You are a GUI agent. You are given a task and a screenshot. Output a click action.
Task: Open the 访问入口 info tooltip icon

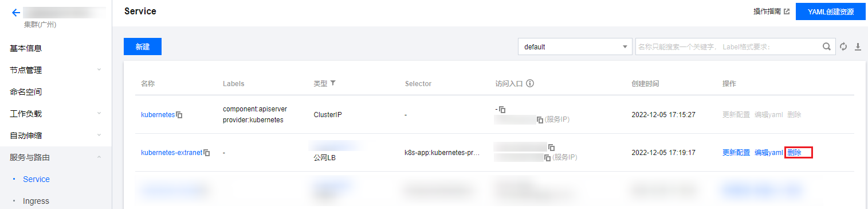(x=530, y=83)
